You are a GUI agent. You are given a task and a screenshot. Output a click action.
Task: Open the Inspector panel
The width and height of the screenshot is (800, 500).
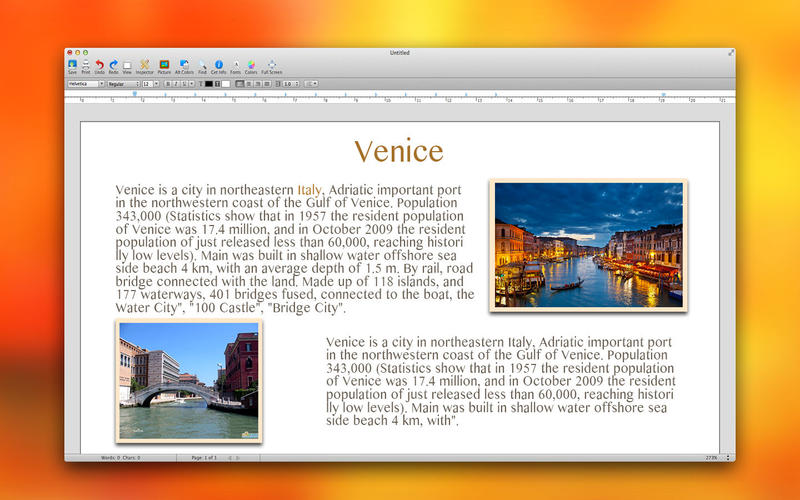144,65
